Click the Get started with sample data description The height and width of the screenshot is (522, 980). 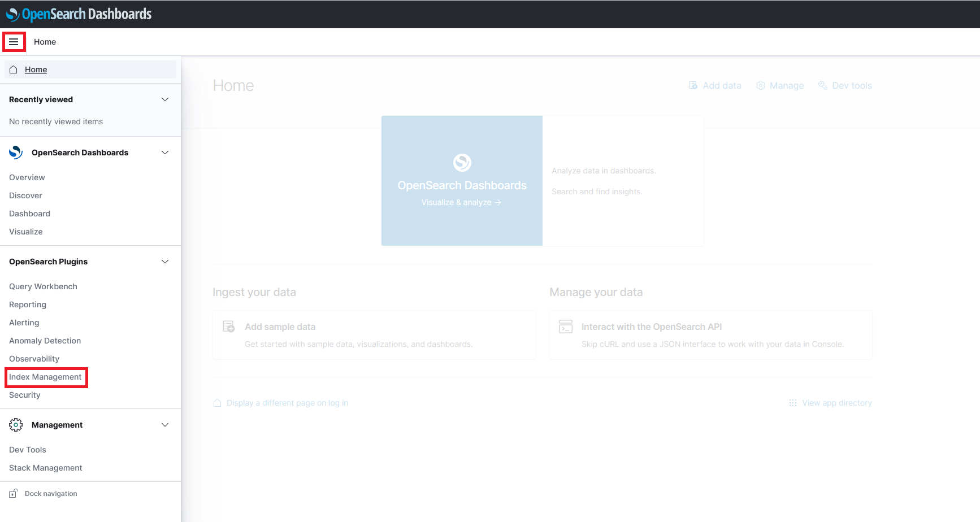pos(358,344)
